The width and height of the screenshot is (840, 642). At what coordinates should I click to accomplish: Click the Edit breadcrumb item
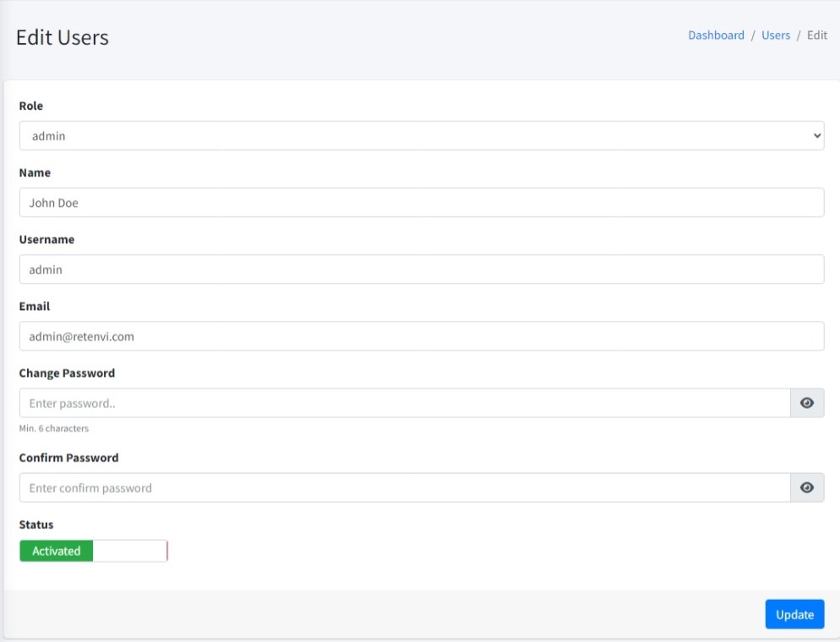(x=816, y=35)
